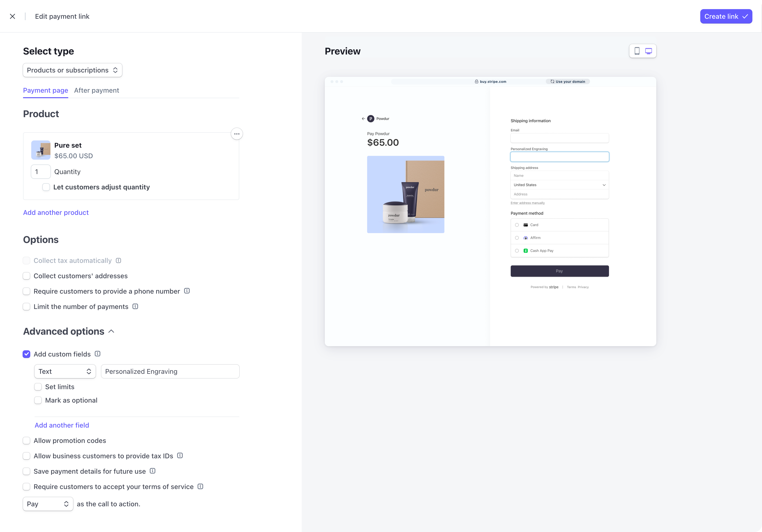Click the $65.00 price in preview

pos(383,143)
